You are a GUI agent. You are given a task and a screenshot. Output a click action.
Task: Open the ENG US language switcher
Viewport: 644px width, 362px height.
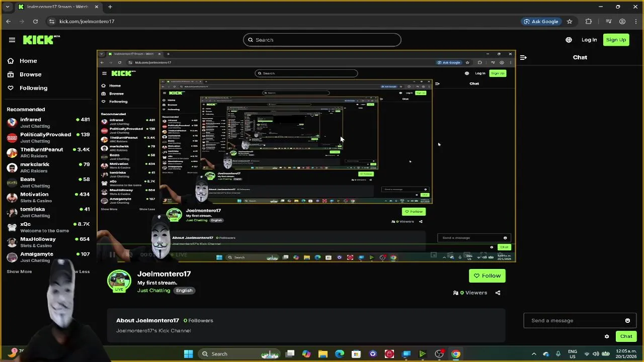click(573, 354)
